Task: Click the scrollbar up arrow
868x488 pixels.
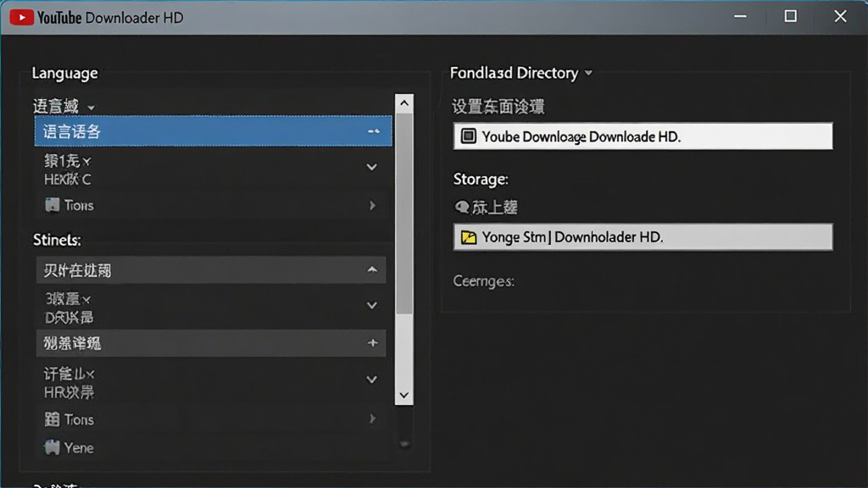Action: [x=404, y=103]
